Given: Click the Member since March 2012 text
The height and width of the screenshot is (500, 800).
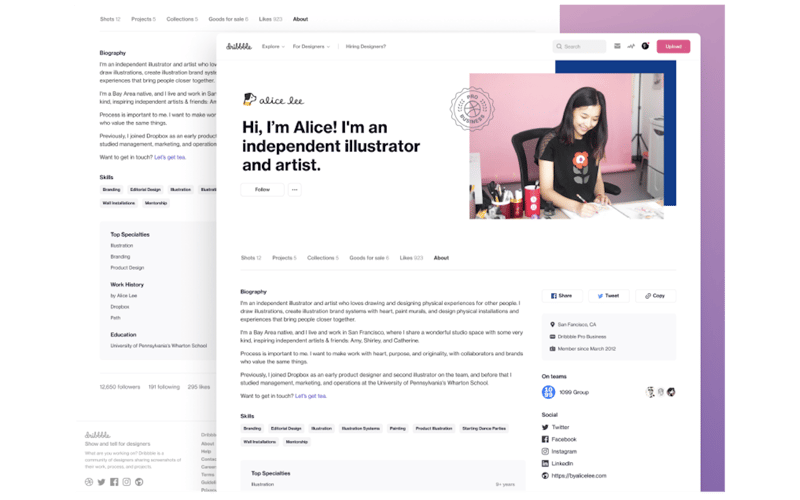Looking at the screenshot, I should click(x=587, y=349).
